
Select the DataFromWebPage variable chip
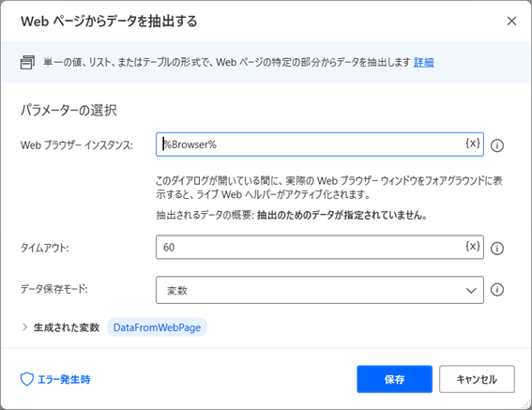(157, 327)
